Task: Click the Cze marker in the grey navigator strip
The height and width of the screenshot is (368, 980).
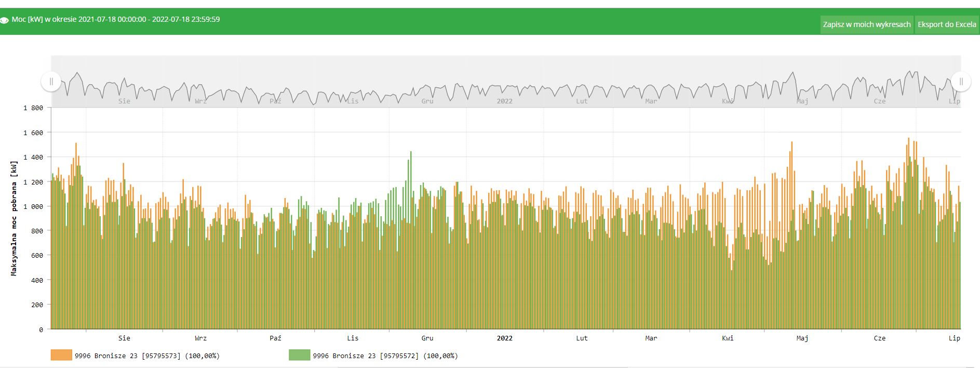Action: [880, 101]
